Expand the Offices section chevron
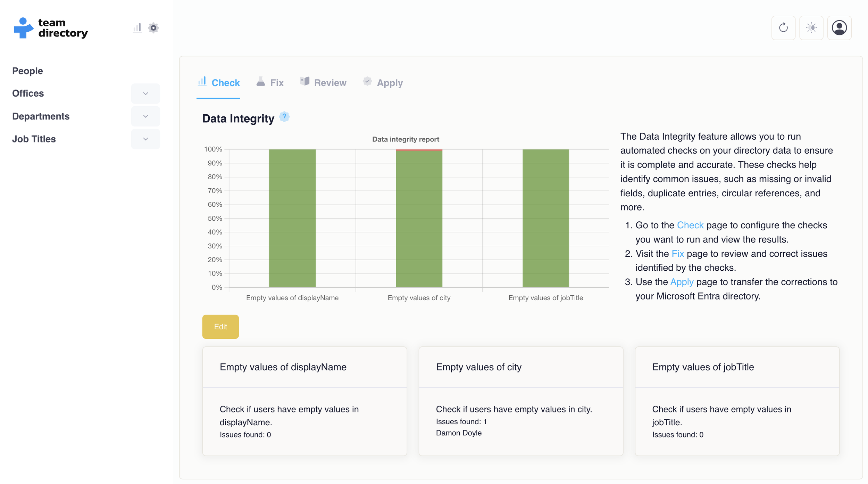 (x=145, y=93)
